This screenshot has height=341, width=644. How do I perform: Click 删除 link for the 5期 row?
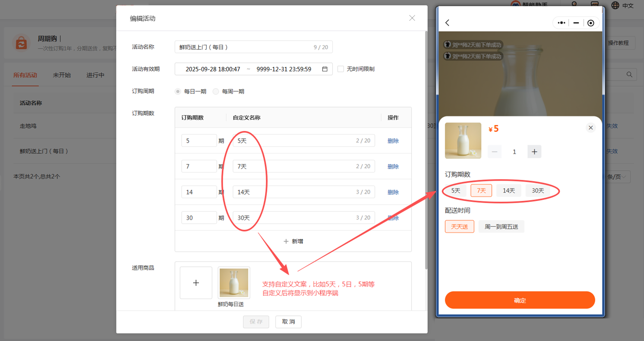(x=393, y=141)
